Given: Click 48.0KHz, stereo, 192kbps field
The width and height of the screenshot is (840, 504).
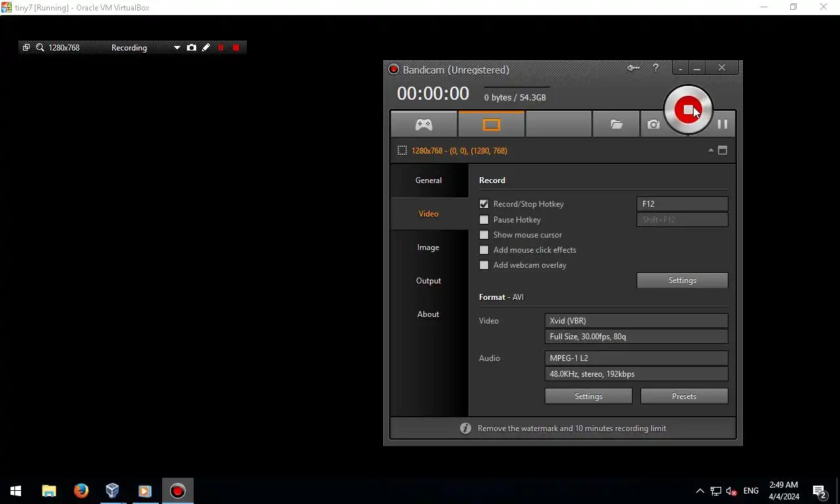Looking at the screenshot, I should point(637,374).
